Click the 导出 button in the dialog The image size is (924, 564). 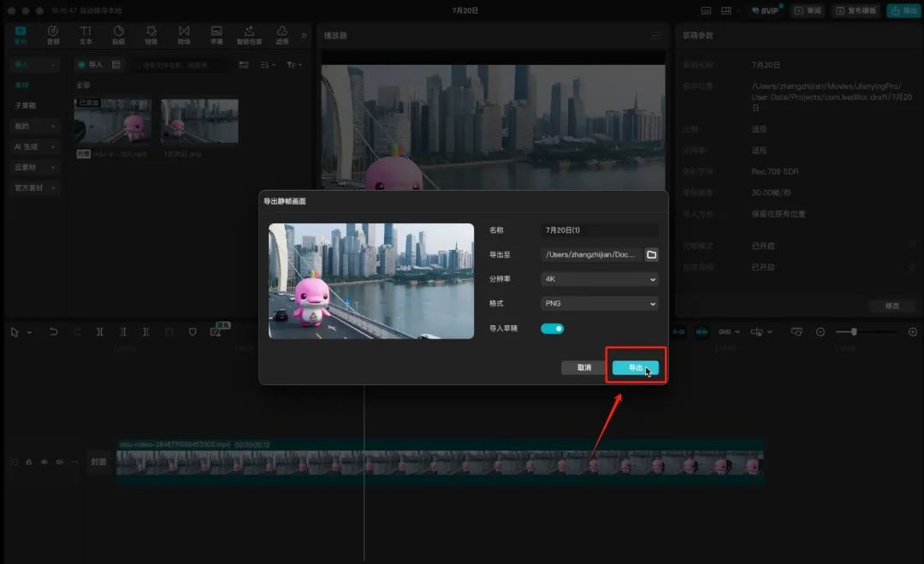tap(635, 367)
